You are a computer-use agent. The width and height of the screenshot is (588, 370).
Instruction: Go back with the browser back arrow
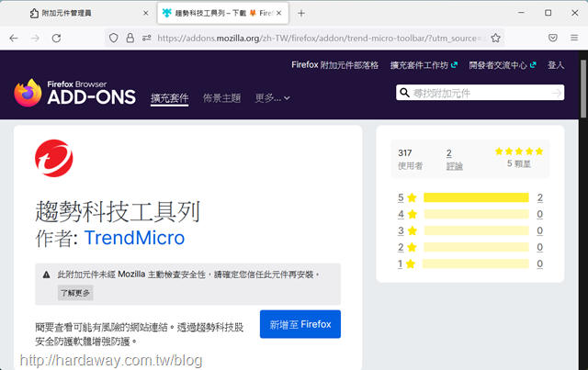click(14, 38)
